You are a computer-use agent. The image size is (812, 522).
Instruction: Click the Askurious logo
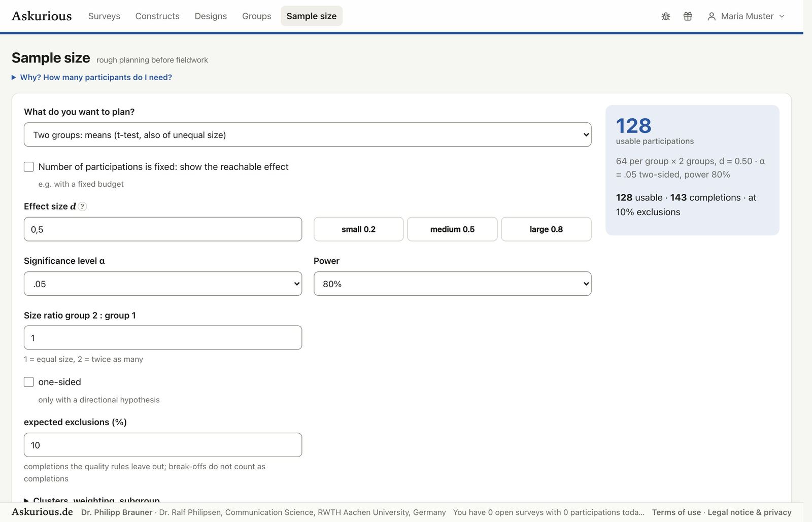[x=42, y=16]
